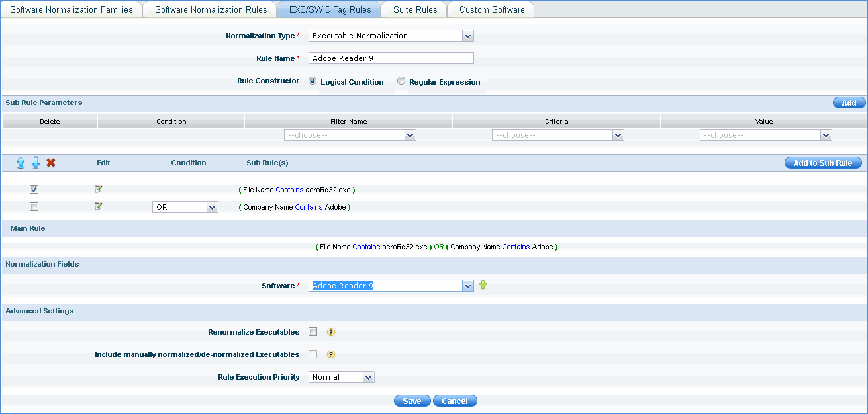Open the OR condition dropdown
The height and width of the screenshot is (414, 868).
(185, 207)
